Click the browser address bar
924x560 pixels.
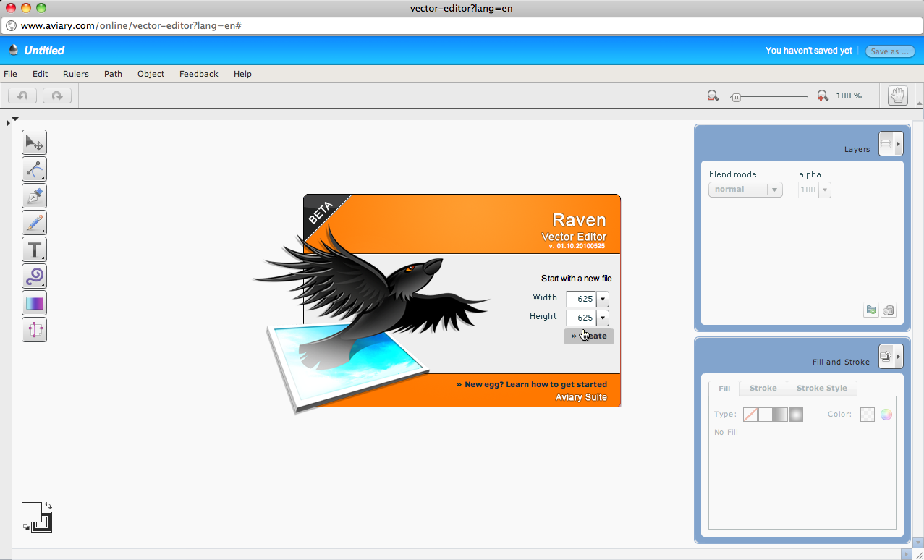[462, 25]
